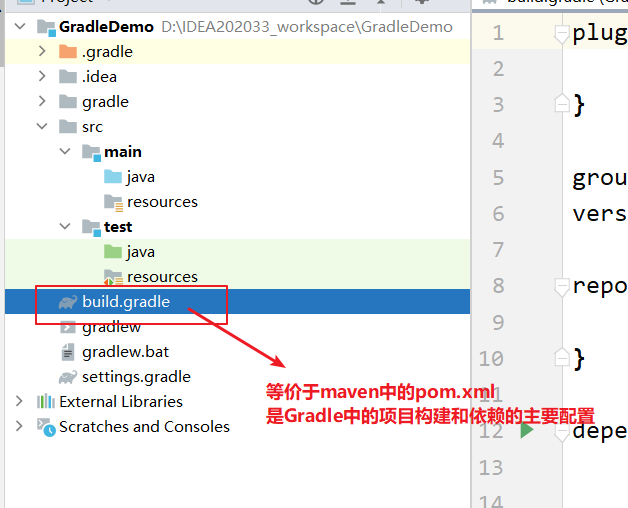
Task: Fold the repositories block at line 8
Action: point(562,287)
